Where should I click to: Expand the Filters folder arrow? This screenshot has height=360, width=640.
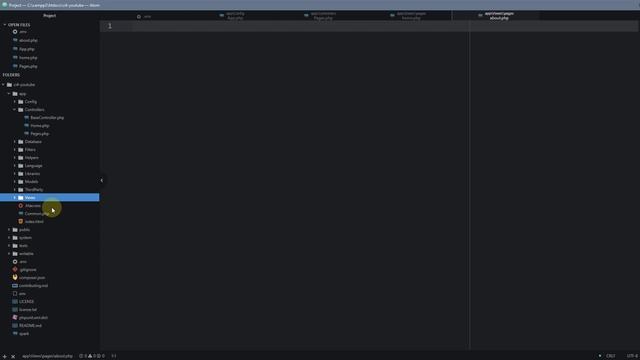pos(15,150)
